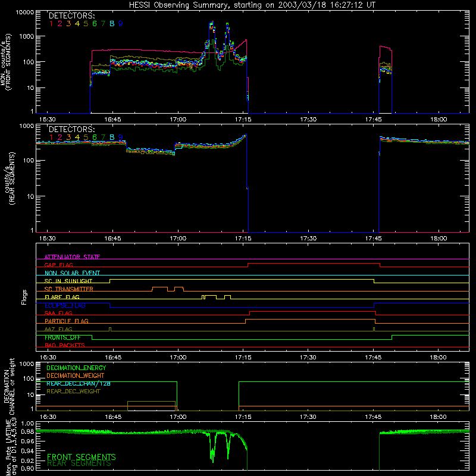This screenshot has width=476, height=476.
Task: Click 16:30 time tick under decimation plot
Action: 48,417
